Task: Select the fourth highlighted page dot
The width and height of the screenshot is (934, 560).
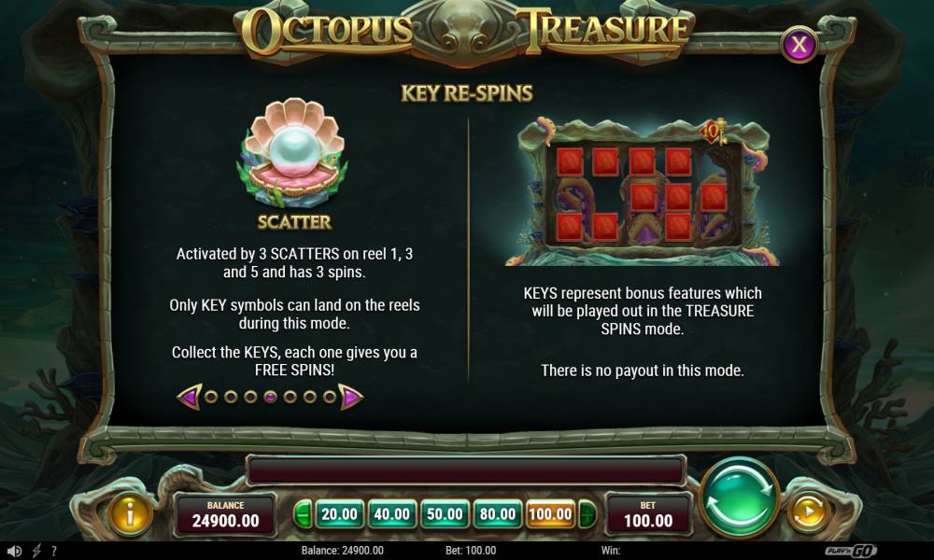Action: pos(271,397)
